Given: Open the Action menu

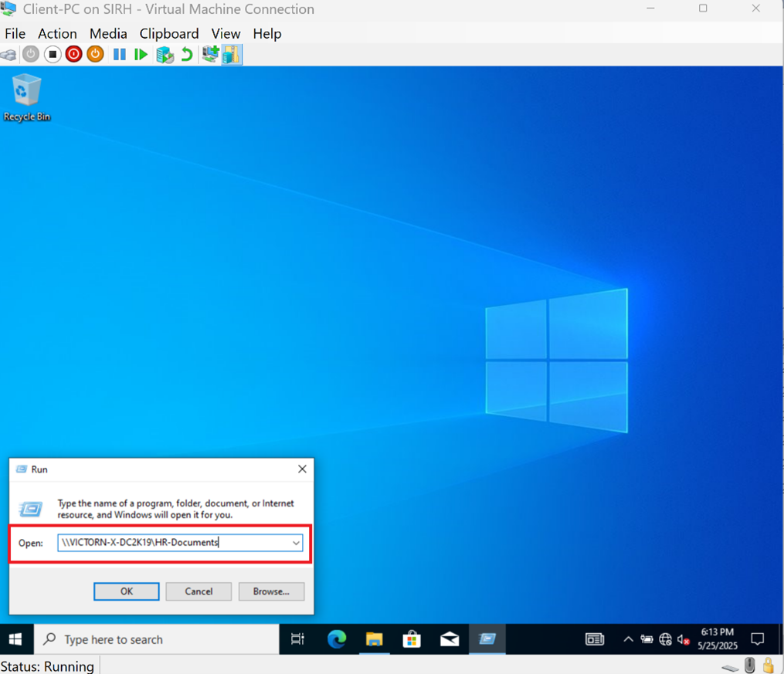Looking at the screenshot, I should point(57,33).
